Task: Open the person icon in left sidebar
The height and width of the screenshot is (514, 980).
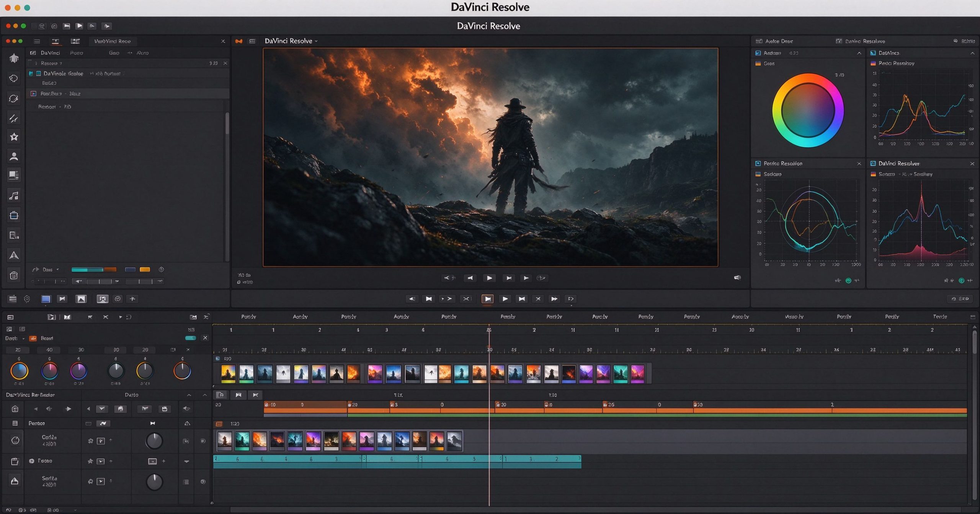Action: pyautogui.click(x=14, y=156)
